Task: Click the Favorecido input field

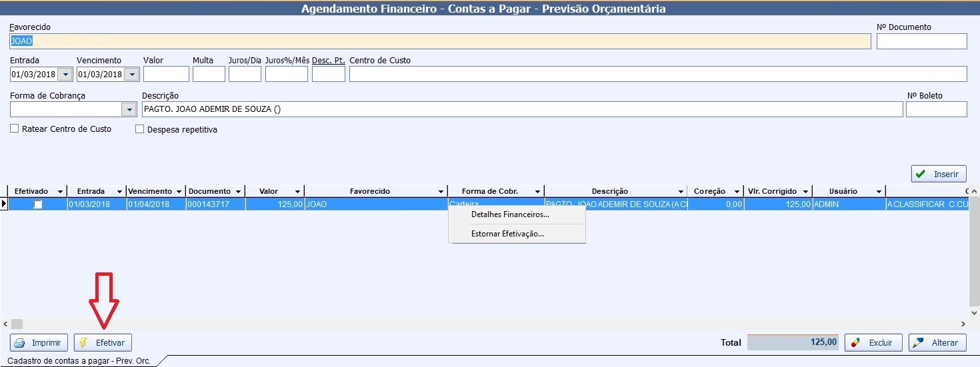Action: click(x=440, y=41)
